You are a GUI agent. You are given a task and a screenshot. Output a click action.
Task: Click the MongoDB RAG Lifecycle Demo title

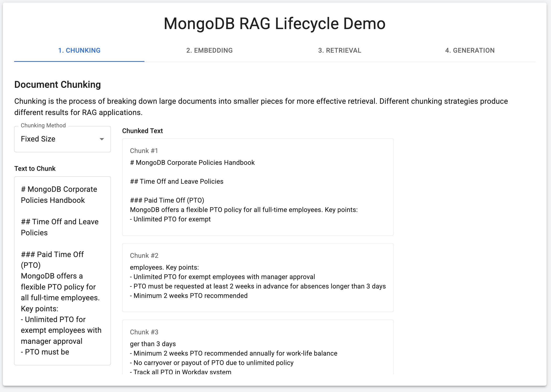tap(274, 24)
